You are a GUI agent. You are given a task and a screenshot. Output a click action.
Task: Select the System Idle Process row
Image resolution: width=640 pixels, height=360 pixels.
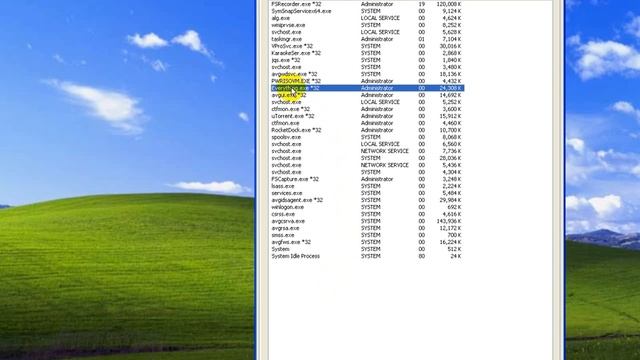tap(367, 256)
